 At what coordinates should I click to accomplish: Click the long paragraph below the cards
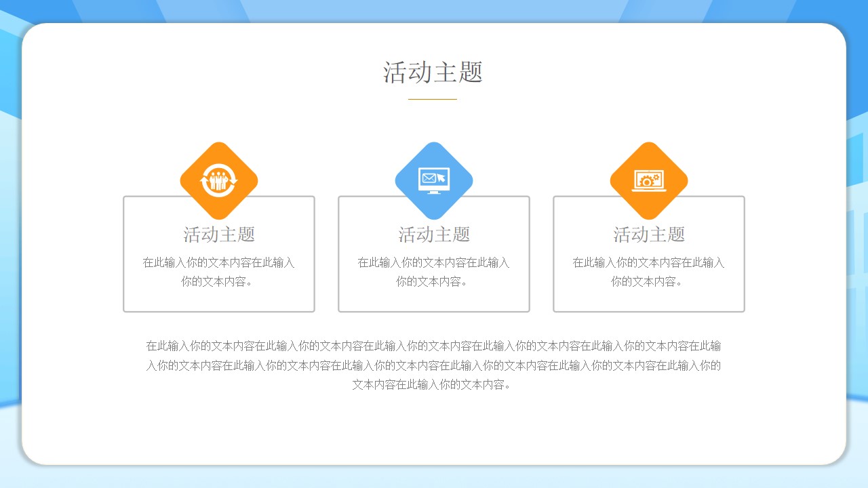(433, 365)
